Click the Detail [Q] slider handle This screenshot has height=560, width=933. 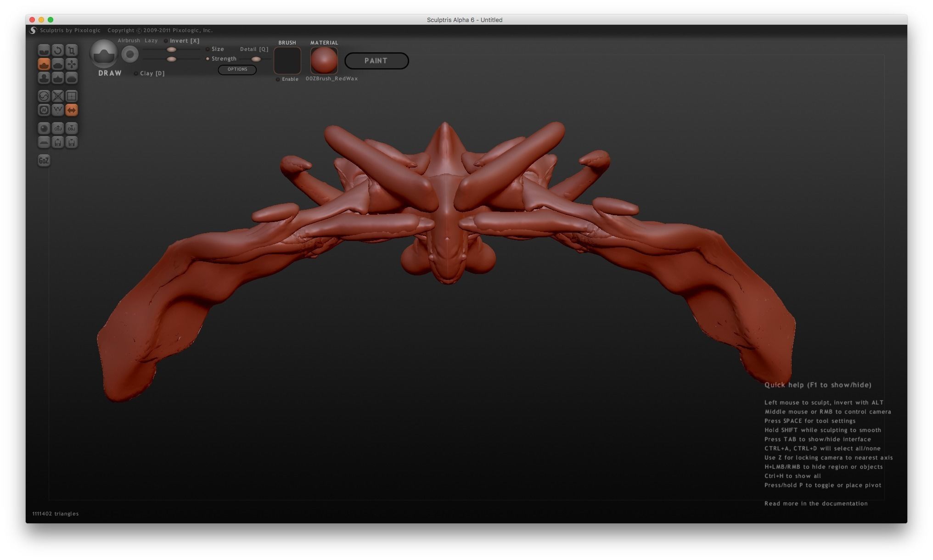[x=256, y=59]
